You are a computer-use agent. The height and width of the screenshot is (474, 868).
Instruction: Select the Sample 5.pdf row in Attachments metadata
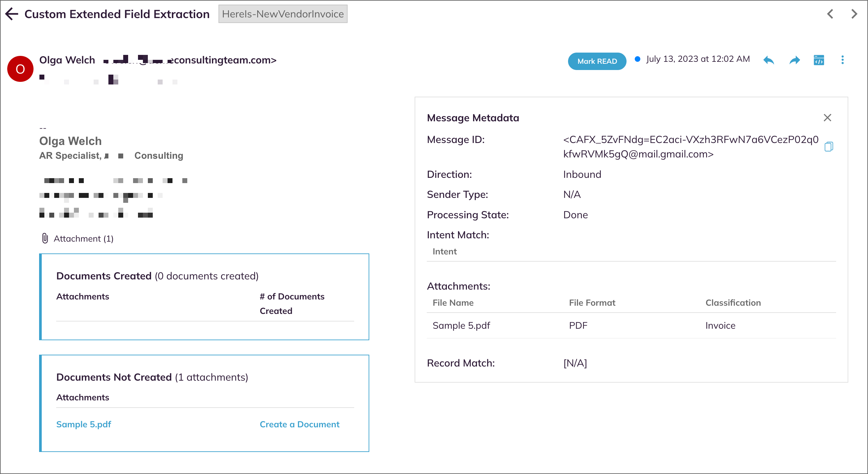(461, 325)
